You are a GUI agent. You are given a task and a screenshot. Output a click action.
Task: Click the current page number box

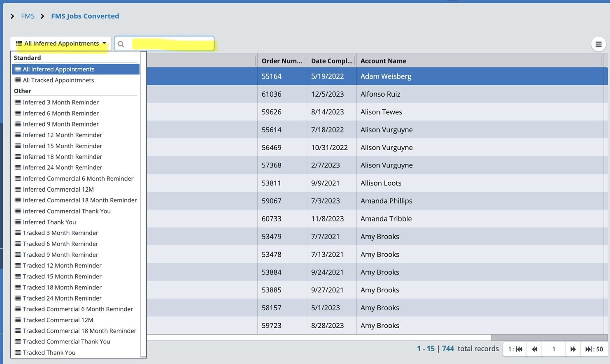tap(554, 349)
